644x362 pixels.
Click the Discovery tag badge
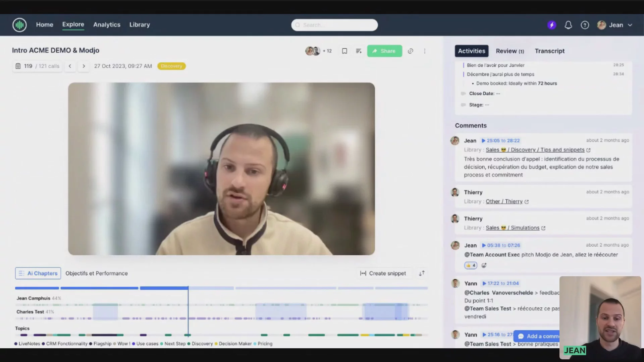(171, 66)
